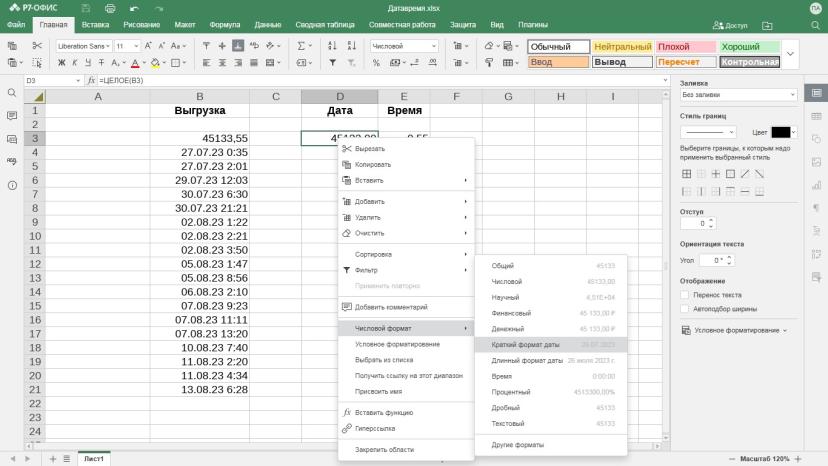Viewport: 828px width, 466px height.
Task: Toggle bold Ж formatting
Action: [61, 63]
